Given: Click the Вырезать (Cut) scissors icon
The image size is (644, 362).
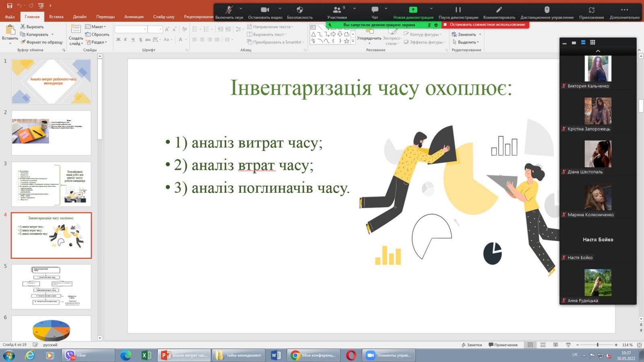Looking at the screenshot, I should point(23,27).
